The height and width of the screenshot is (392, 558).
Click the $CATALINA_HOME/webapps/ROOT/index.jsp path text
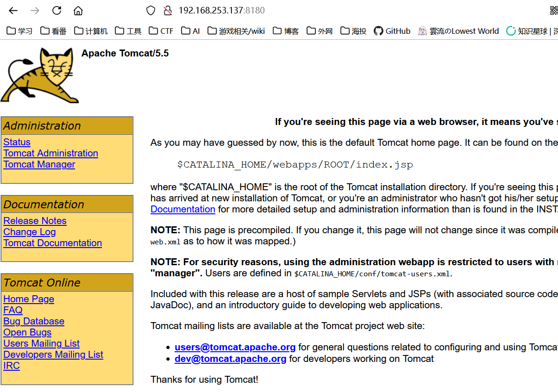tap(295, 165)
